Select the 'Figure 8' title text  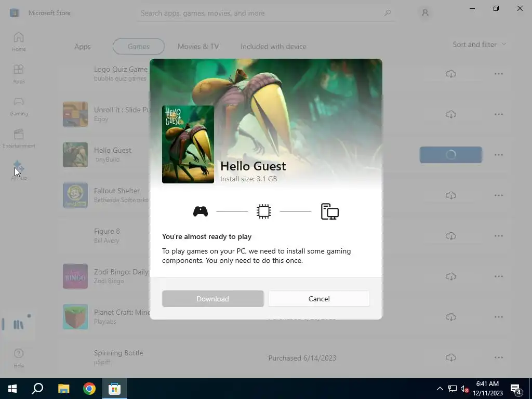[x=107, y=231]
